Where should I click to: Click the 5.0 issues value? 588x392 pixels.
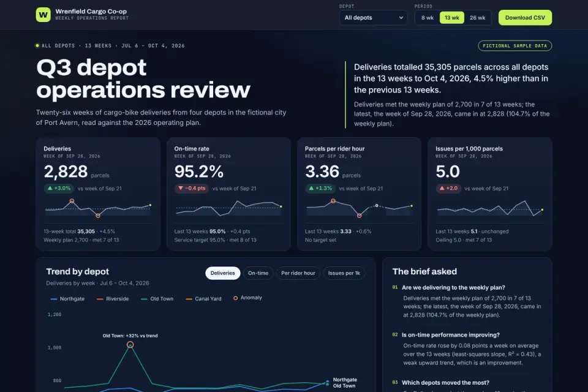pos(447,171)
